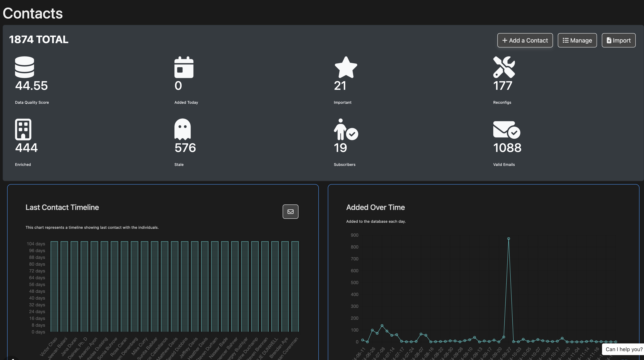Click the 21 Important count
Viewport: 644px width, 360px height.
(x=340, y=85)
